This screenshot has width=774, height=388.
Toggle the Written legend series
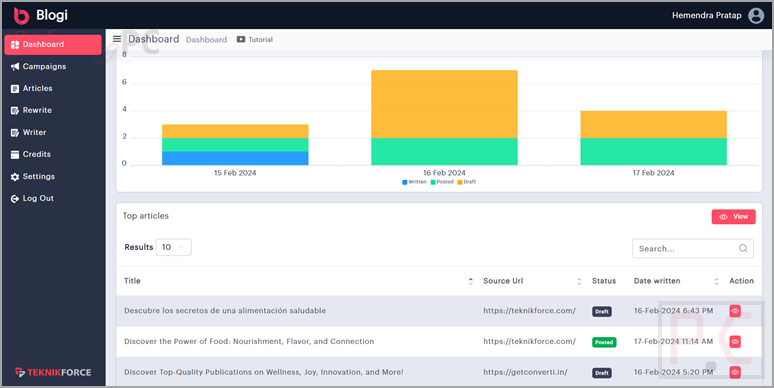pyautogui.click(x=414, y=182)
